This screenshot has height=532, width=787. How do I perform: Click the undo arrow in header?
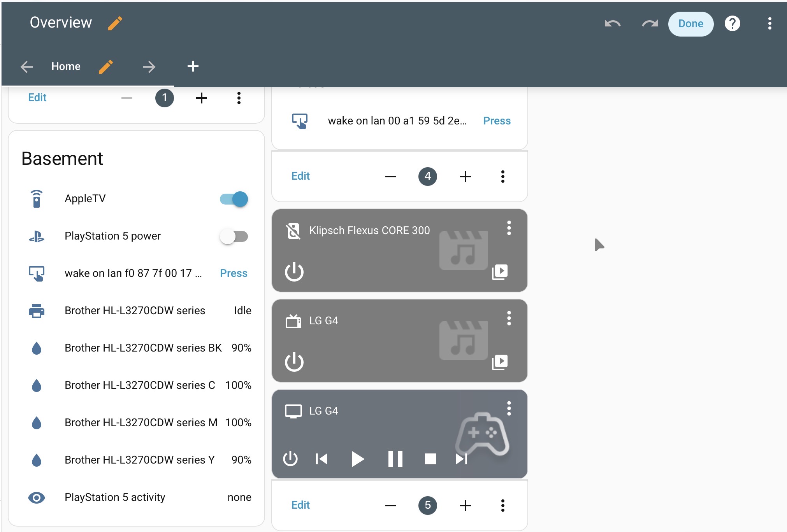(x=612, y=24)
